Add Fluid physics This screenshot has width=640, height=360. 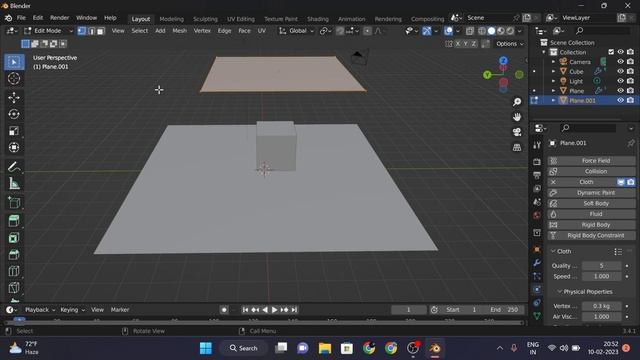tap(591, 214)
